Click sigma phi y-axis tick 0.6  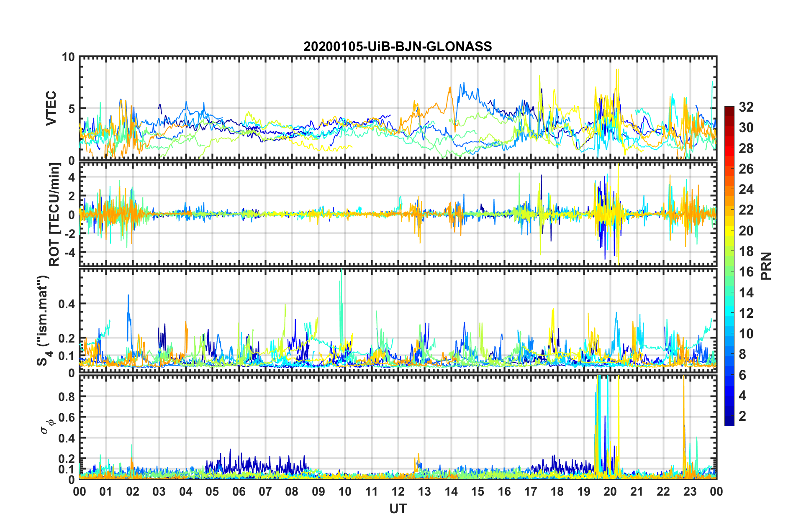(67, 417)
